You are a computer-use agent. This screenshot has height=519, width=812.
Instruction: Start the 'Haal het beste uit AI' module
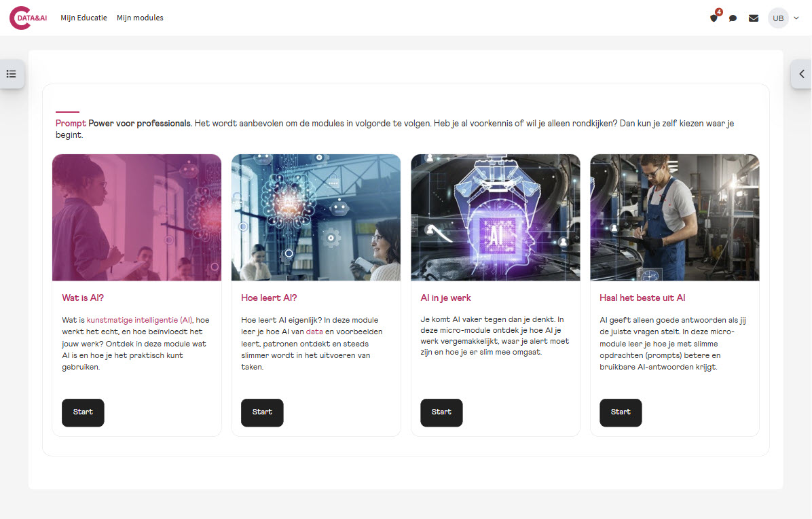[621, 412]
